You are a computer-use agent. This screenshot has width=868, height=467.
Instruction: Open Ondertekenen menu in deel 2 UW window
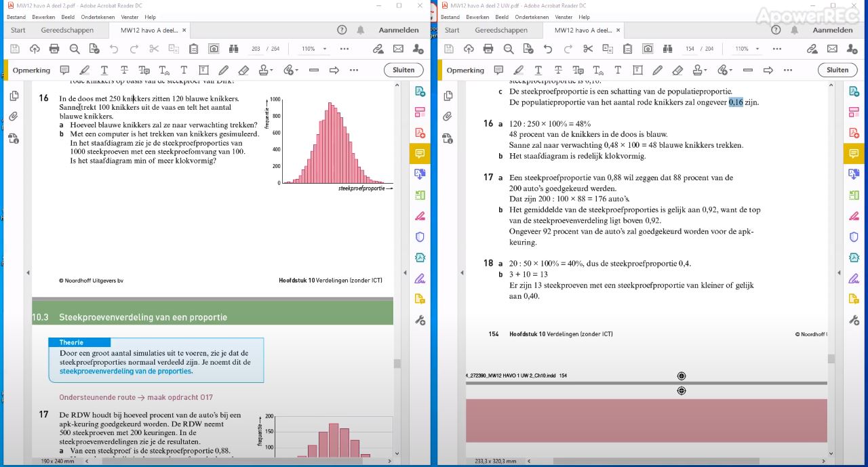click(x=532, y=17)
